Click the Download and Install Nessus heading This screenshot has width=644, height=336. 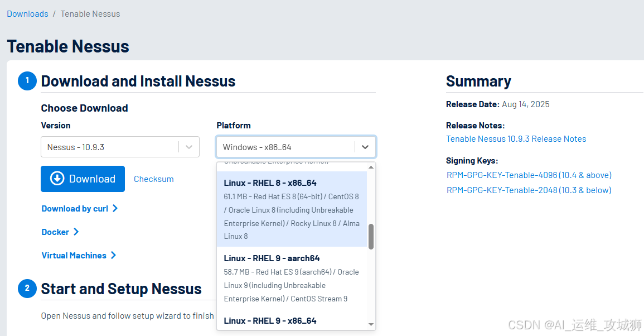pos(138,81)
